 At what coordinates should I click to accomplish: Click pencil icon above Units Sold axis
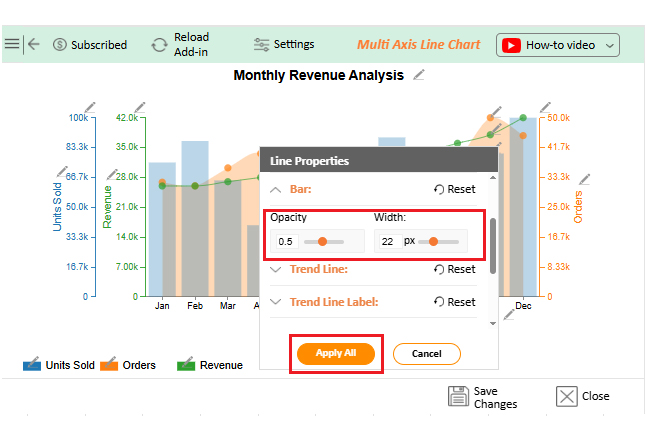coord(90,107)
